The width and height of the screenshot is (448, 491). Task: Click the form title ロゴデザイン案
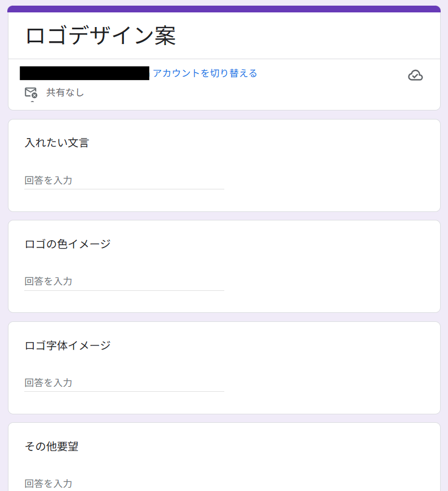101,36
